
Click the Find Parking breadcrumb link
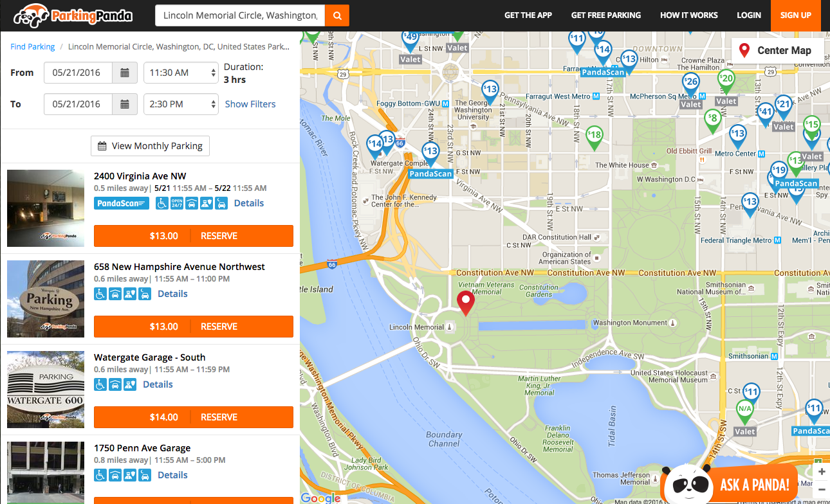tap(33, 47)
